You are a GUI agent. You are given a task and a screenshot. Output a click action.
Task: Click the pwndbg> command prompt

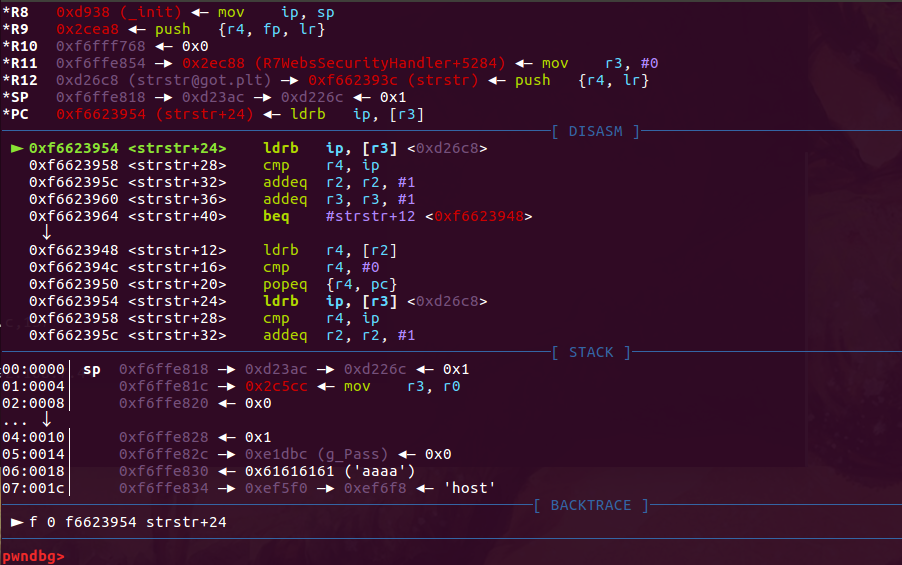(x=33, y=556)
